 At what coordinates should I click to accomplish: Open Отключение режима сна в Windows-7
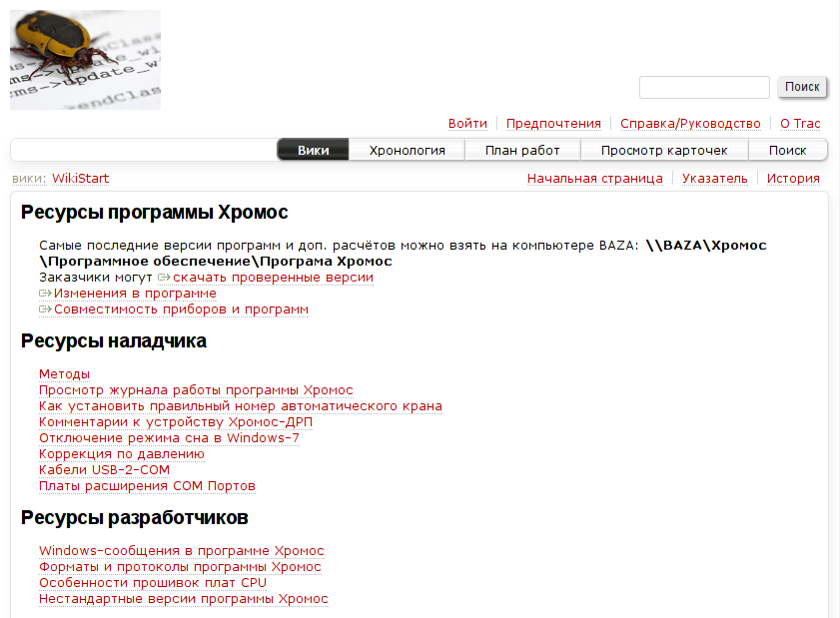[x=169, y=438]
